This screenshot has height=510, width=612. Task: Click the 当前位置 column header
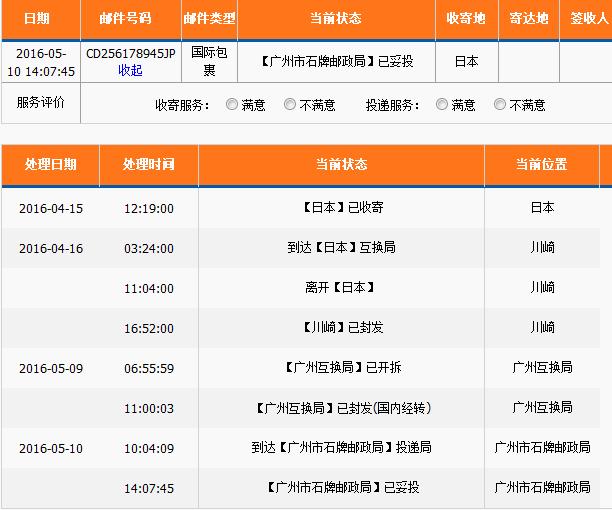click(541, 164)
